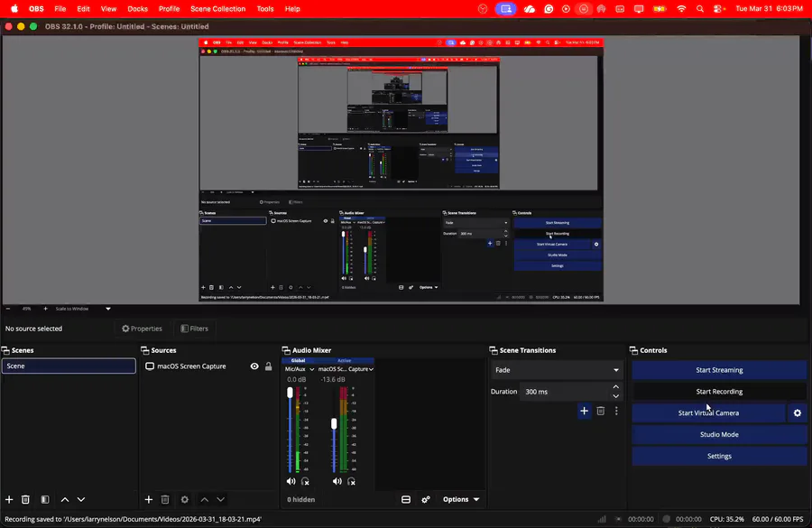The image size is (812, 528).
Task: Open the Scale to Window dropdown
Action: 83,309
